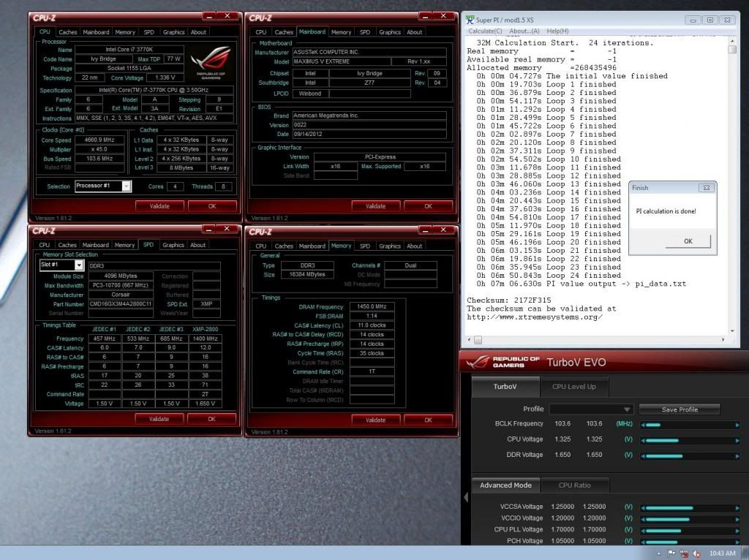
Task: Click CPU Voltage slider track
Action: tap(690, 440)
